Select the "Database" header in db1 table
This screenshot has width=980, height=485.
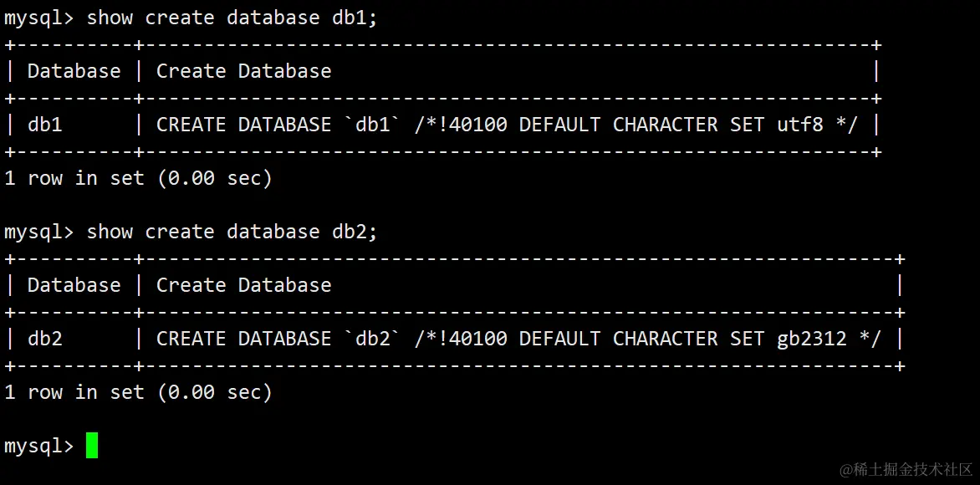[x=74, y=71]
